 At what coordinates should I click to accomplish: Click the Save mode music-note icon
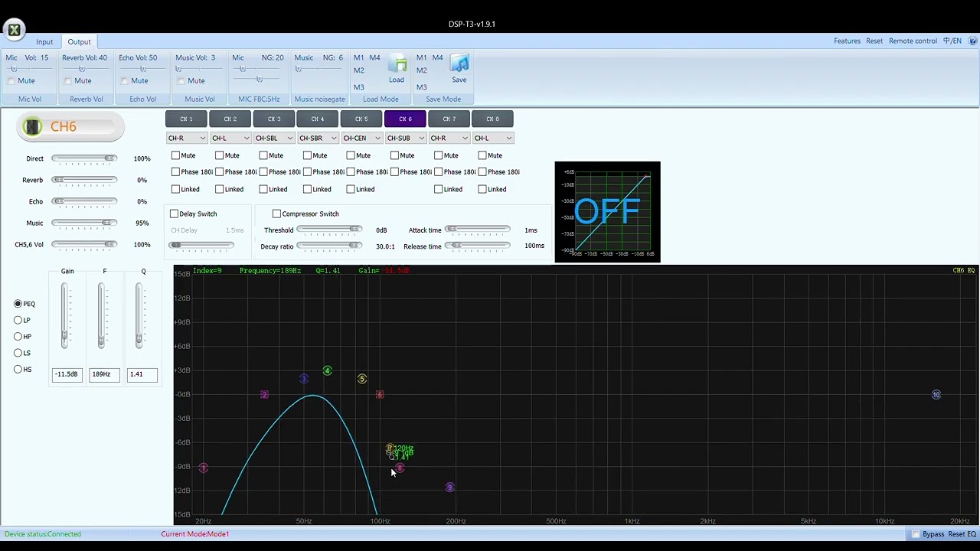coord(459,64)
